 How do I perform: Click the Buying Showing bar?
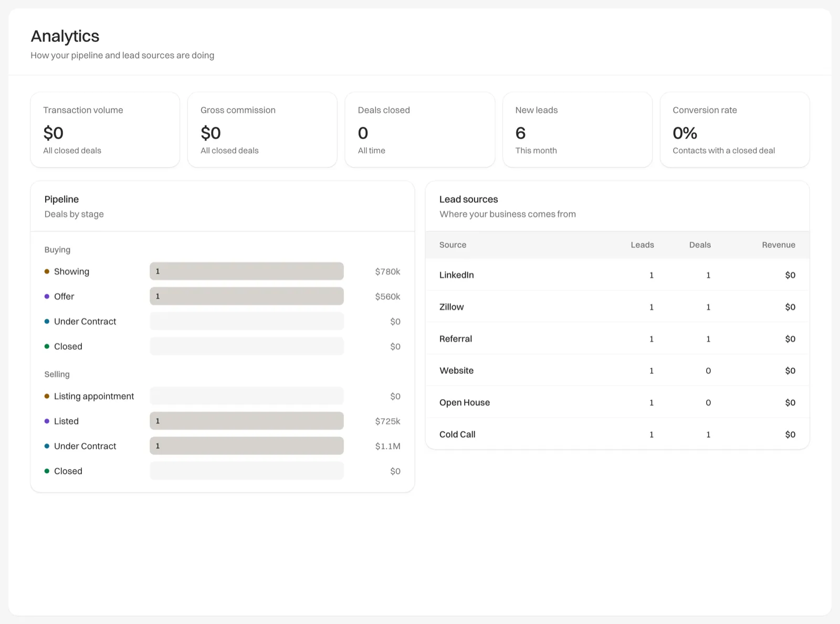click(x=247, y=271)
